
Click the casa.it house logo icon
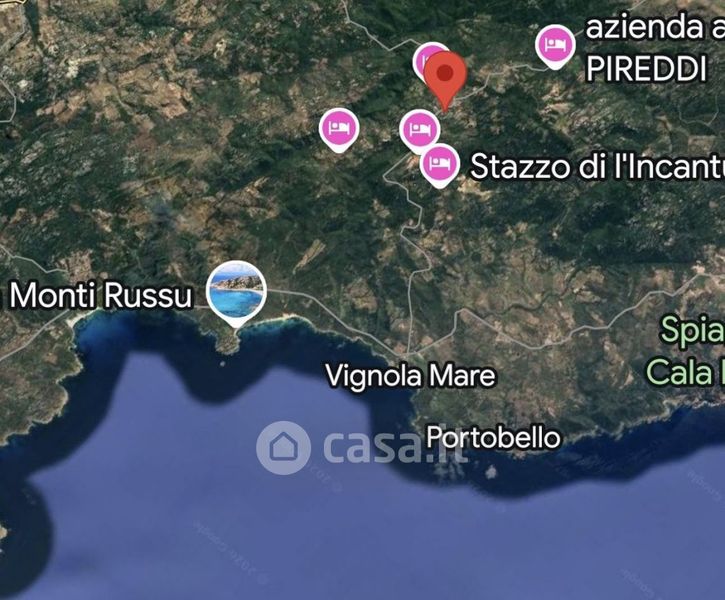283,447
